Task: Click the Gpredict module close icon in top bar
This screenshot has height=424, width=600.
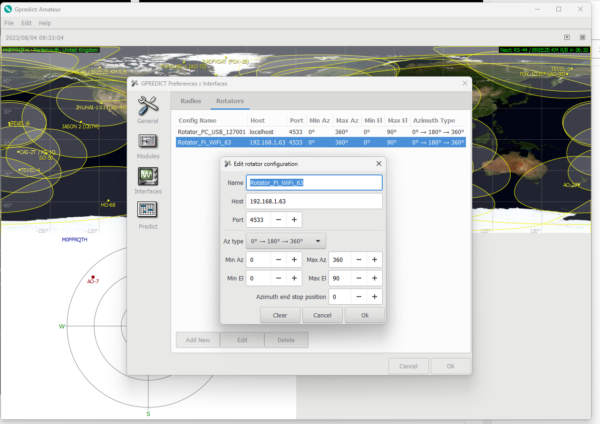Action: tap(582, 37)
